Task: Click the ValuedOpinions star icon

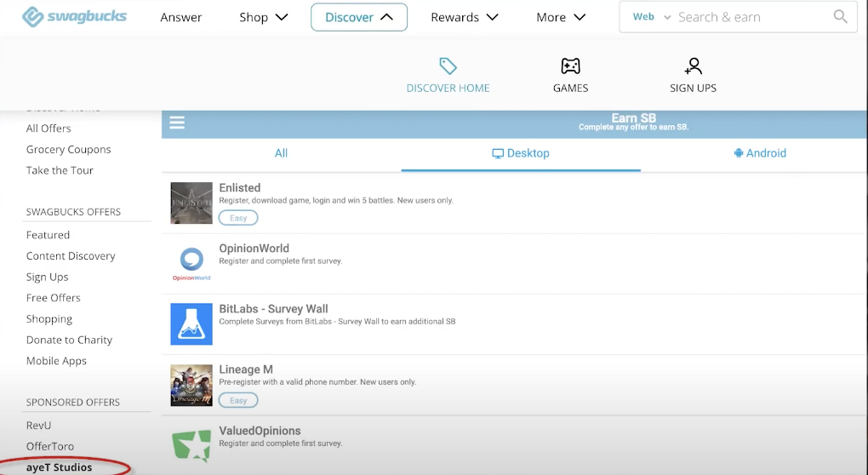Action: [191, 445]
